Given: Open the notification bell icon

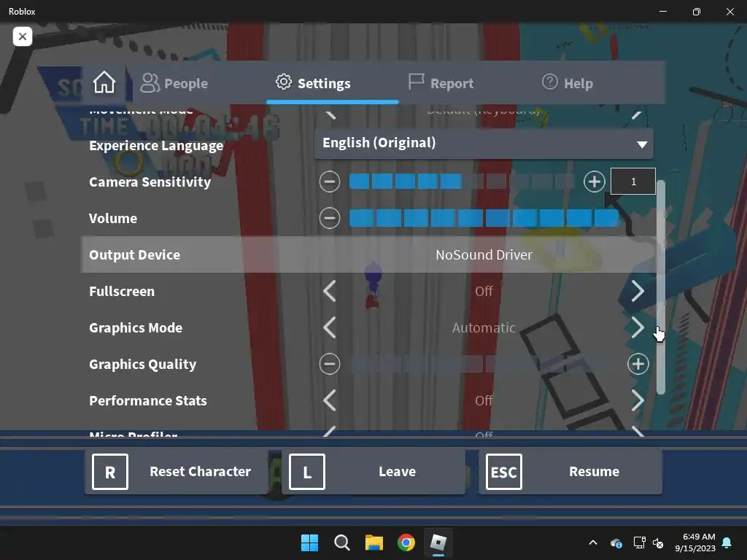Looking at the screenshot, I should [727, 542].
